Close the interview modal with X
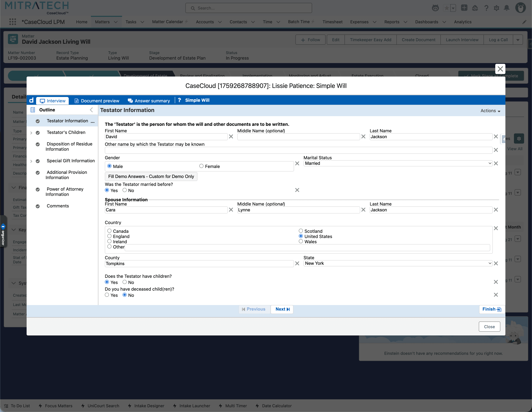Screen dimensions: 532x412 pos(500,69)
